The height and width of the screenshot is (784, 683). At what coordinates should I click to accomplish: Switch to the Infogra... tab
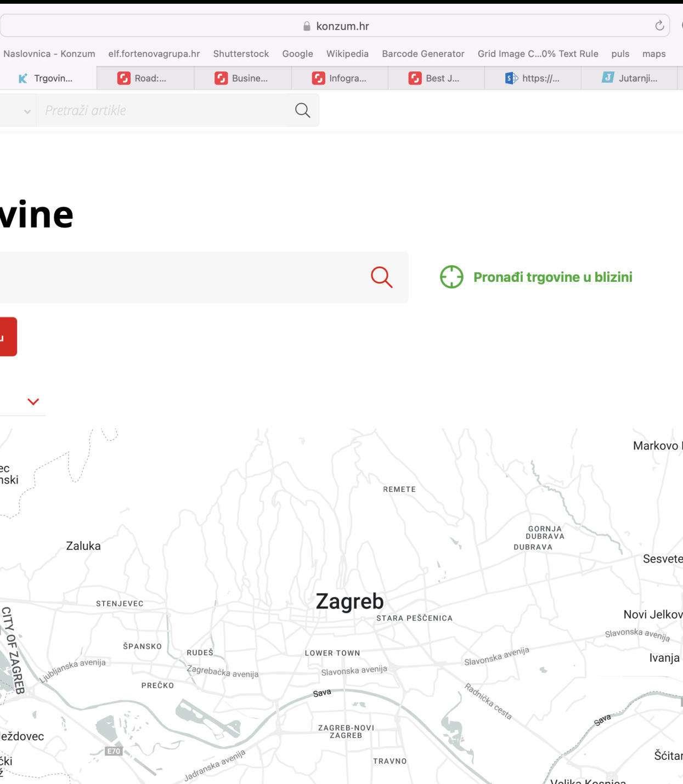point(340,78)
